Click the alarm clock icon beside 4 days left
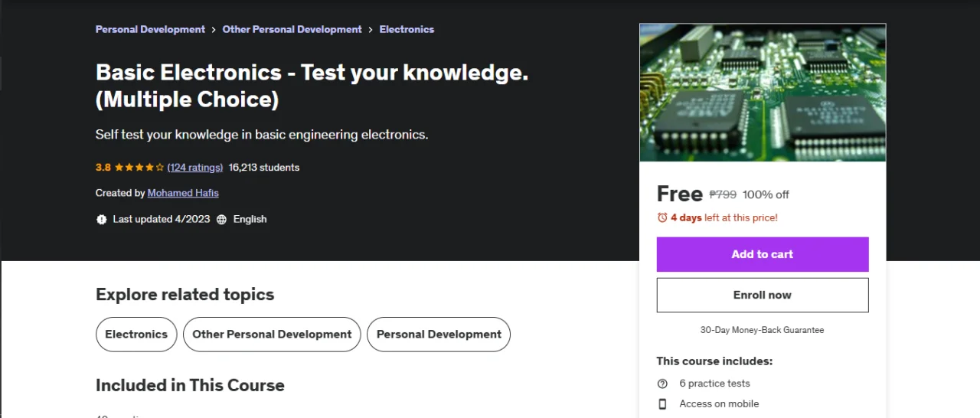 coord(662,217)
